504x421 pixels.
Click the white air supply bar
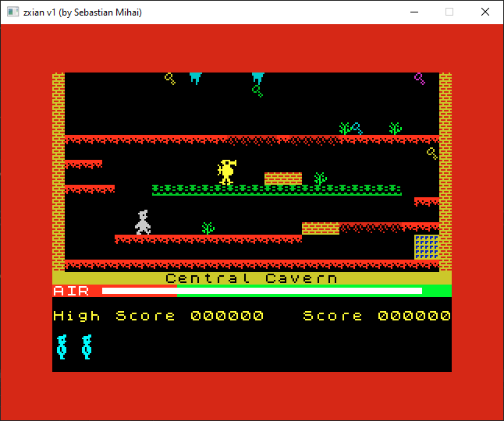pos(262,291)
